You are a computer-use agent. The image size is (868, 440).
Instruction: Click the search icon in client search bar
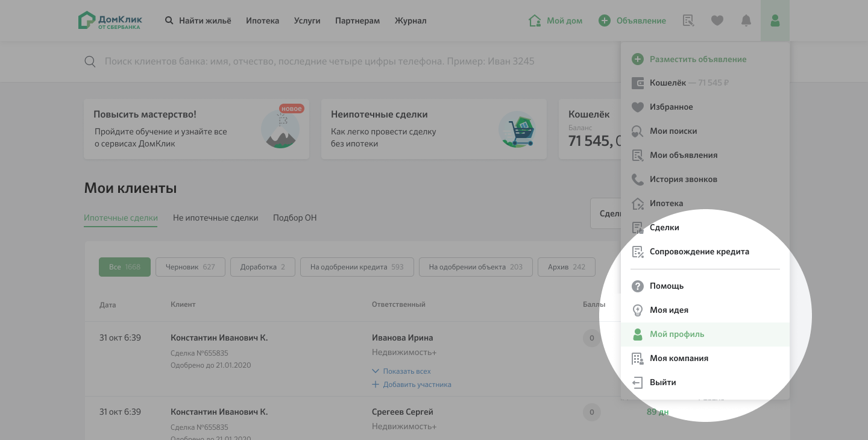click(x=90, y=61)
